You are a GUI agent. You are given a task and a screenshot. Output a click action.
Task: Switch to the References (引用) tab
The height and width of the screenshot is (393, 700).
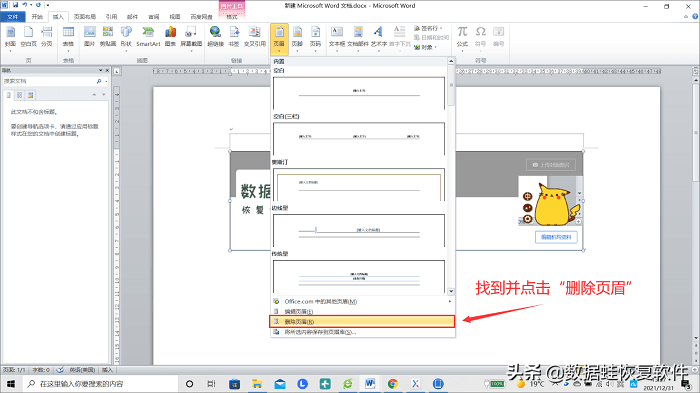tap(111, 17)
